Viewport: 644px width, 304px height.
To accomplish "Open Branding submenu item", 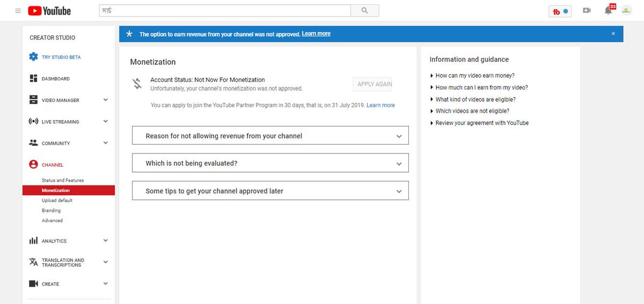I will point(51,211).
